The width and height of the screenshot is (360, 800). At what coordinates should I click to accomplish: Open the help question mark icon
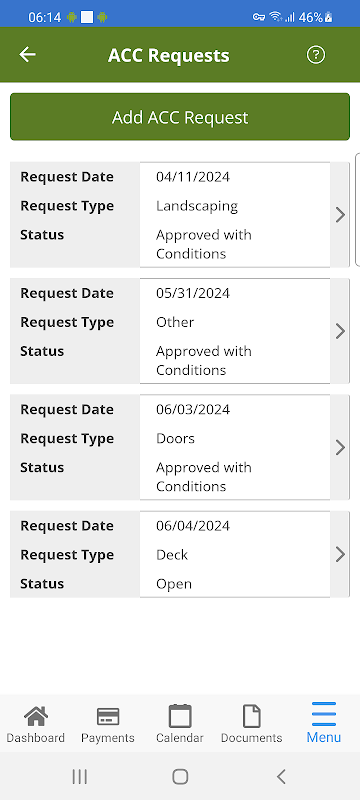coord(316,55)
